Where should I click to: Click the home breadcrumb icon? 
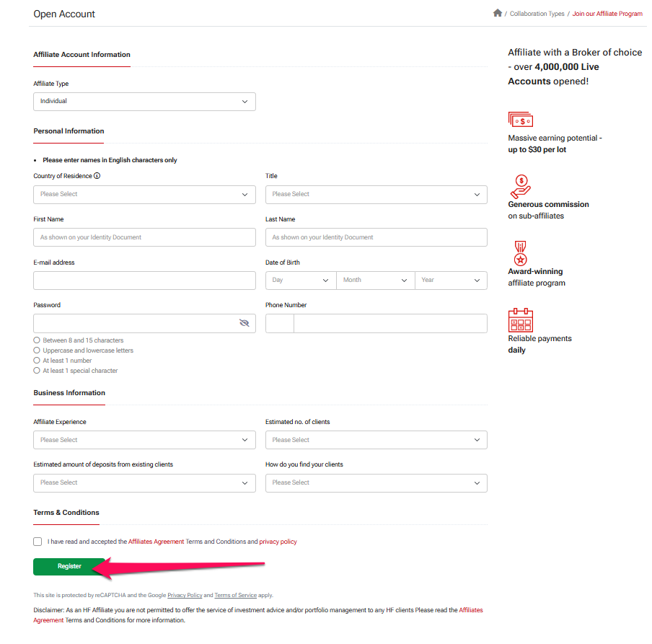pos(497,12)
